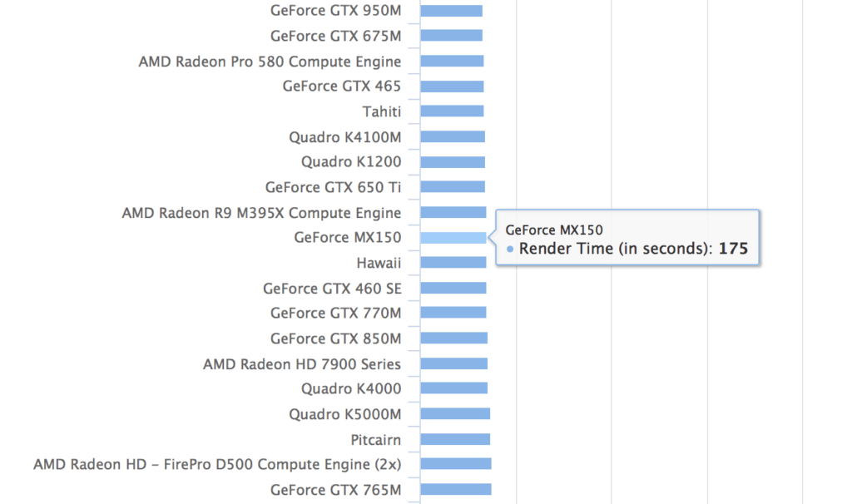Click the Tahiti render time bar
The height and width of the screenshot is (504, 852).
coord(452,111)
